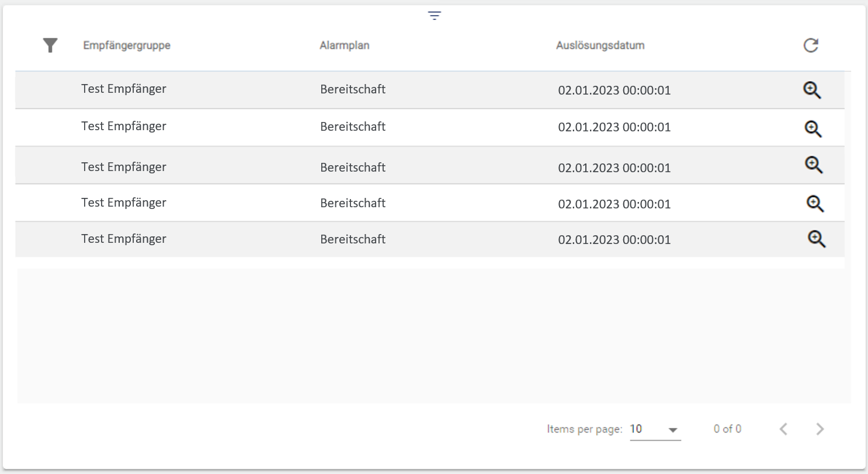Go to the previous page
868x474 pixels.
click(x=783, y=430)
